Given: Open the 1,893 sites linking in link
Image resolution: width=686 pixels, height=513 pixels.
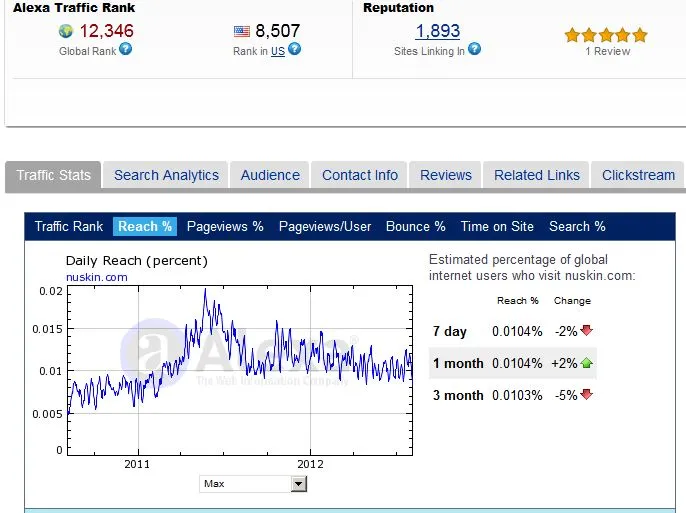Looking at the screenshot, I should (x=438, y=31).
